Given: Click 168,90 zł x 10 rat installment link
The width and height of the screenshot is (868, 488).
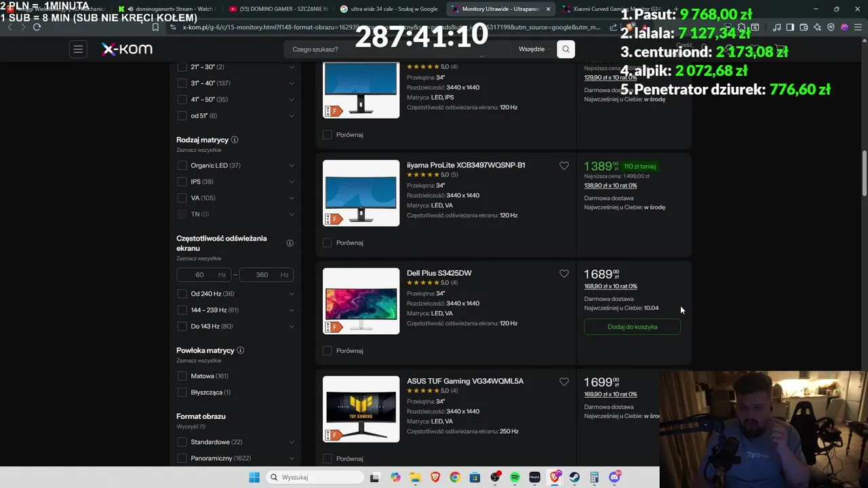Looking at the screenshot, I should coord(610,286).
